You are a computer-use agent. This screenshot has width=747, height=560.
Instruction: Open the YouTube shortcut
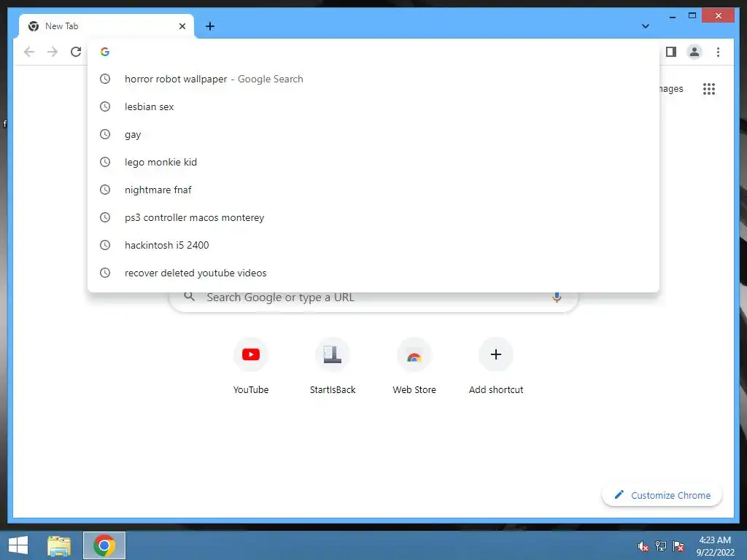(x=251, y=367)
